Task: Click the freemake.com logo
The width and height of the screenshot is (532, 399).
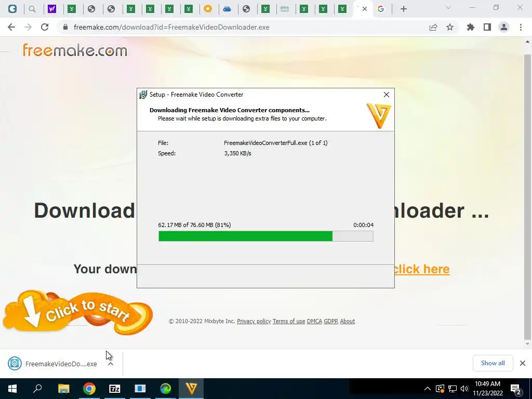Action: pos(75,50)
